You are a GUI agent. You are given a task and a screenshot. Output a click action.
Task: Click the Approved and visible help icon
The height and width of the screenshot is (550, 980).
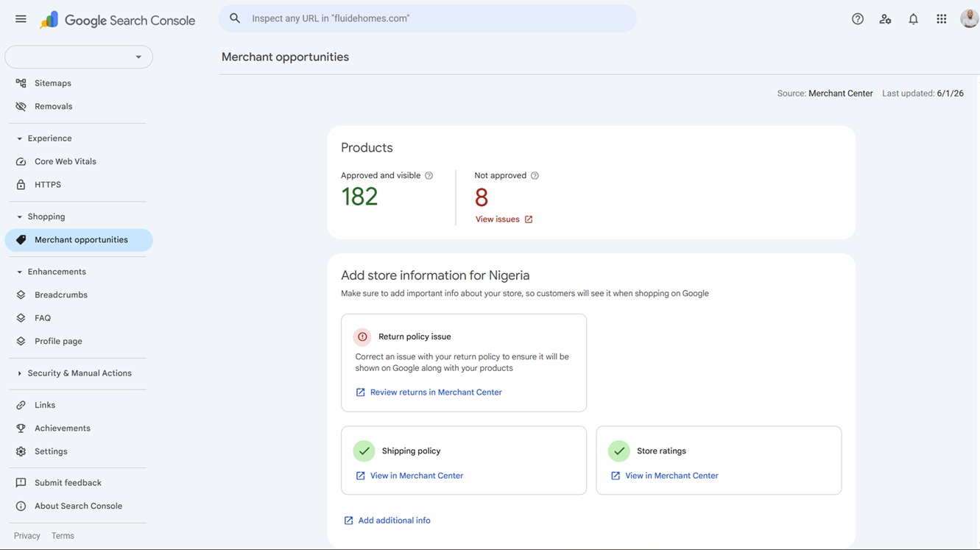429,176
